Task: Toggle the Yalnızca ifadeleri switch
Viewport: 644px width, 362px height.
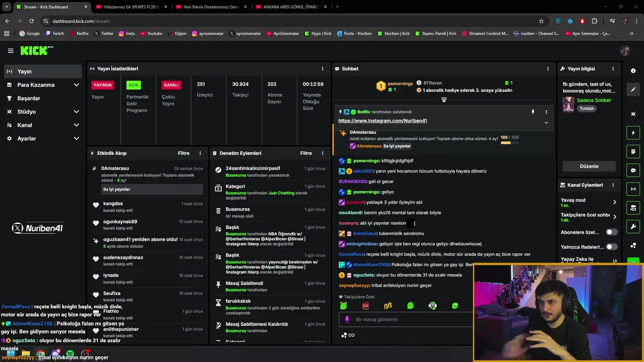Action: pos(611,247)
